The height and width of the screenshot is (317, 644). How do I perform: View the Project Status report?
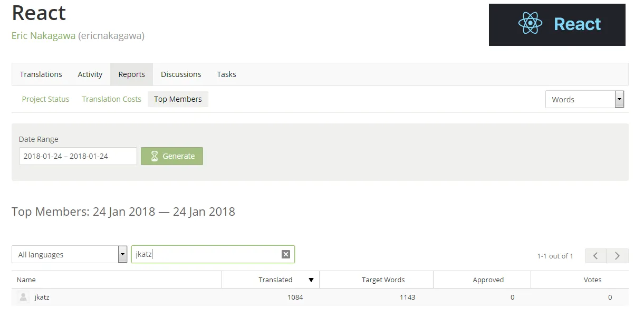coord(45,99)
